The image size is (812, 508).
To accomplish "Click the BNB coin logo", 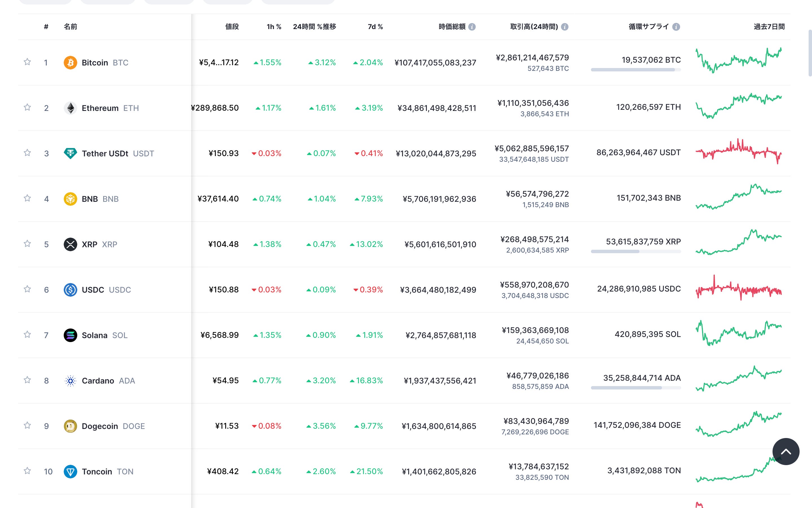I will (x=70, y=199).
